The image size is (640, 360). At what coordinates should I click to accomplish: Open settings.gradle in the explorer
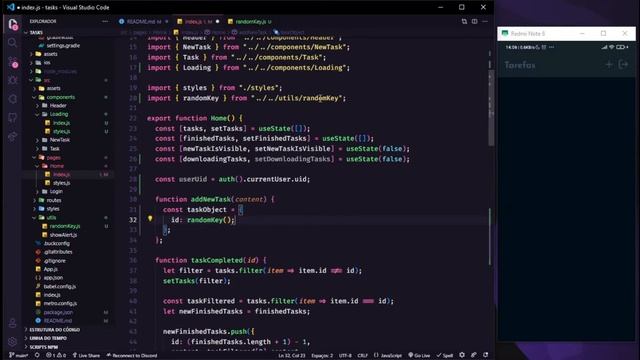coord(63,46)
